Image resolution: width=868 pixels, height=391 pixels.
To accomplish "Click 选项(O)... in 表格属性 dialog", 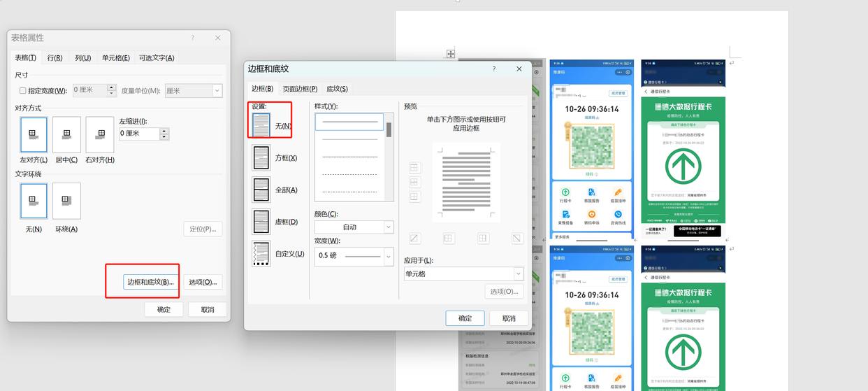I will click(x=203, y=282).
